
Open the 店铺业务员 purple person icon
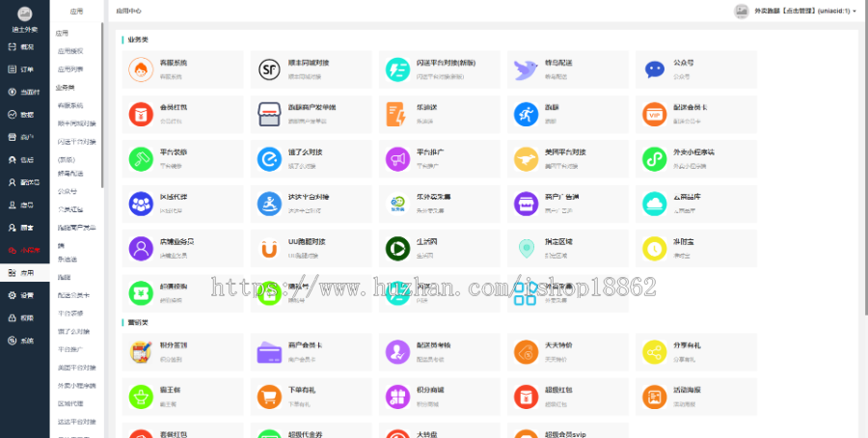coord(141,249)
